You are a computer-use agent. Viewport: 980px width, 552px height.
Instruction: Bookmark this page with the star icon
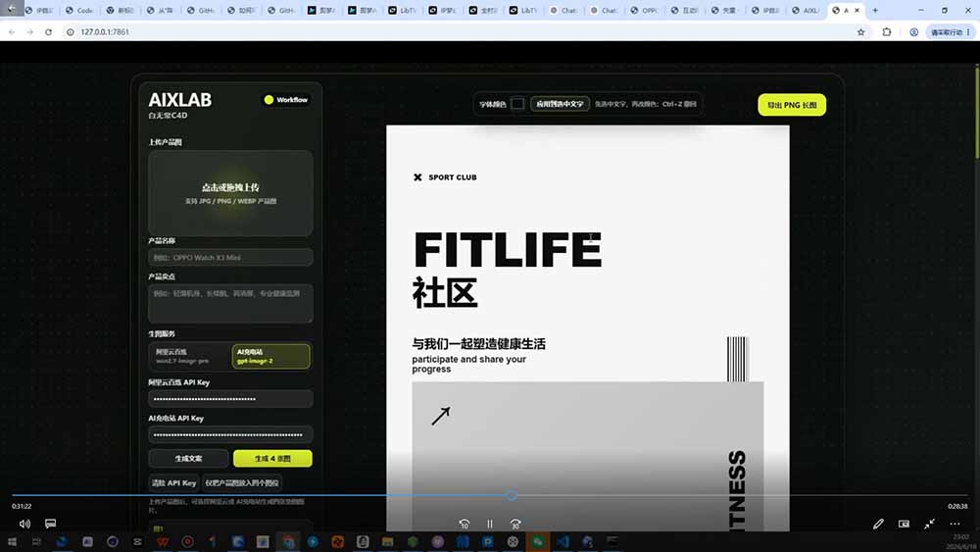click(x=860, y=32)
